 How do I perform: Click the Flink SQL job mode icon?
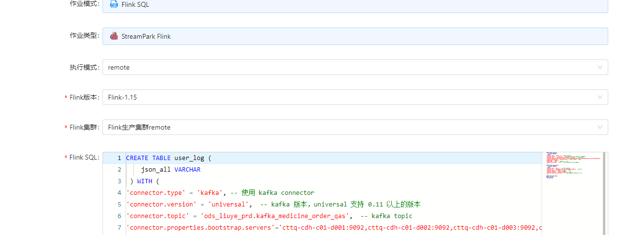[114, 4]
